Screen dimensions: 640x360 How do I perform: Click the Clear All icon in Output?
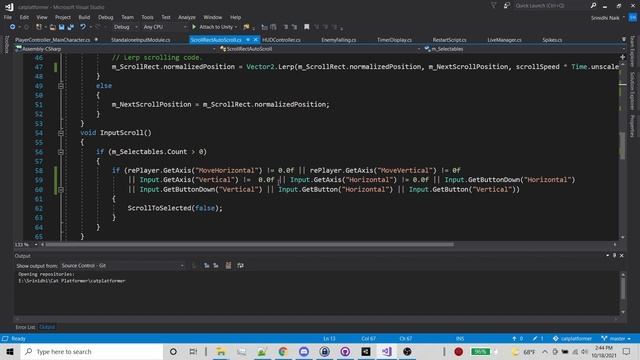point(228,266)
